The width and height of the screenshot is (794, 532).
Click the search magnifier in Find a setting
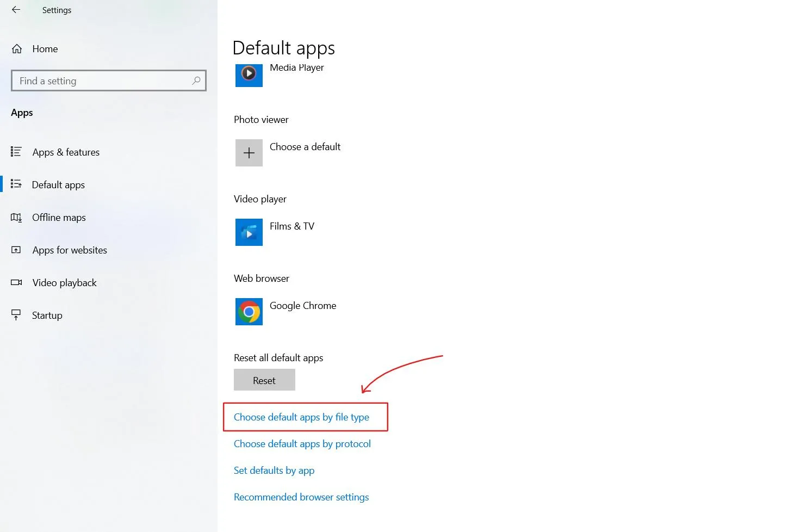[196, 81]
